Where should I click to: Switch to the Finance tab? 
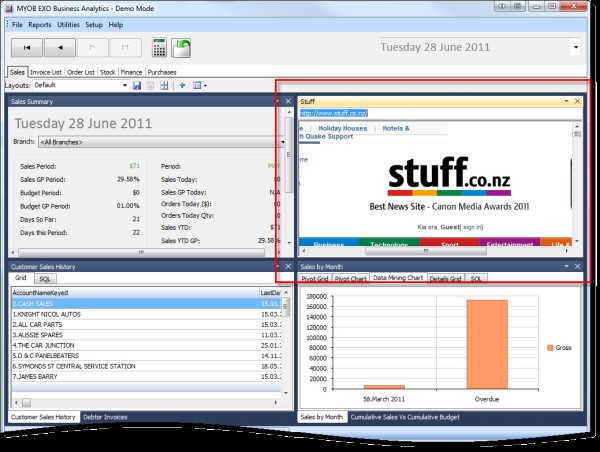point(131,72)
